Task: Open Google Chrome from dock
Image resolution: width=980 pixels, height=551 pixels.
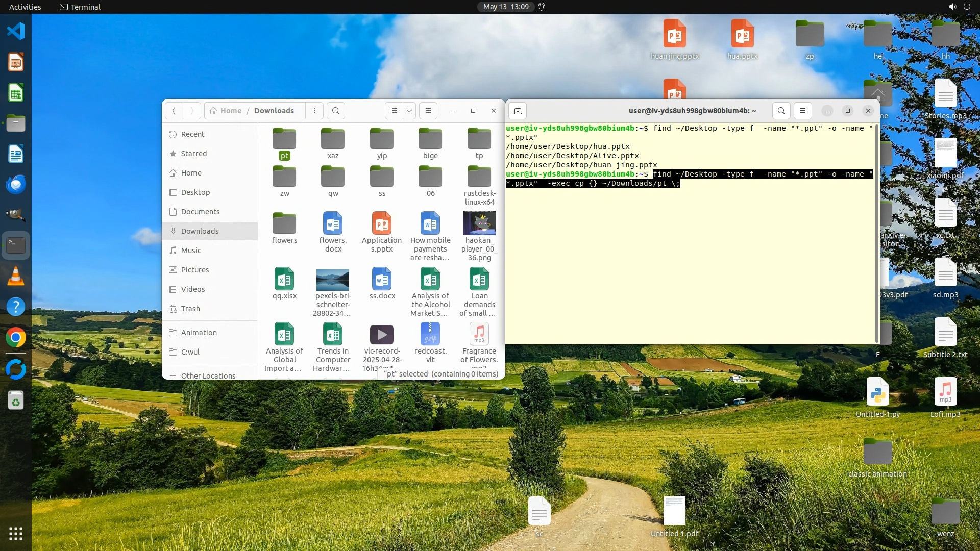Action: [16, 338]
